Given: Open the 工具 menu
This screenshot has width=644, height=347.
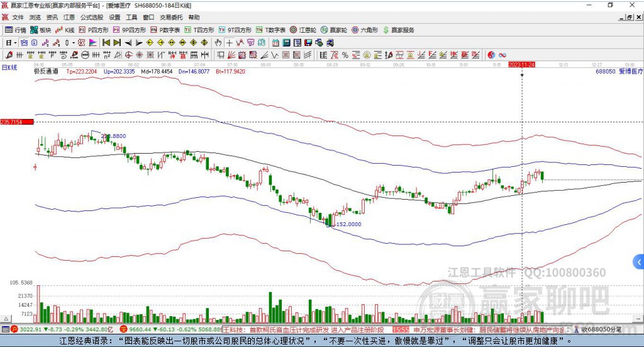Looking at the screenshot, I should [x=131, y=17].
